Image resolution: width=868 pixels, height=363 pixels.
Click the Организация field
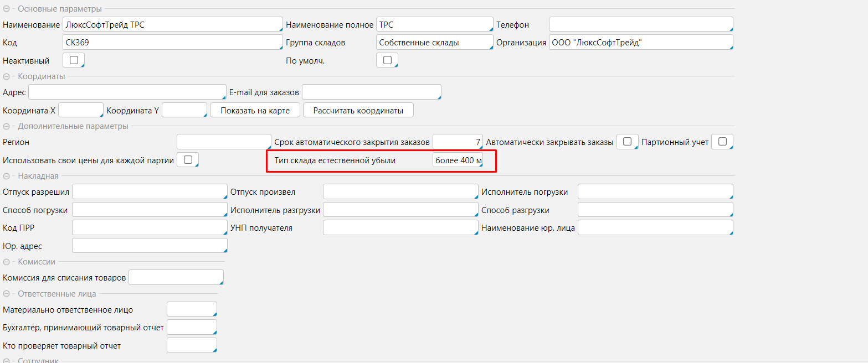click(640, 43)
